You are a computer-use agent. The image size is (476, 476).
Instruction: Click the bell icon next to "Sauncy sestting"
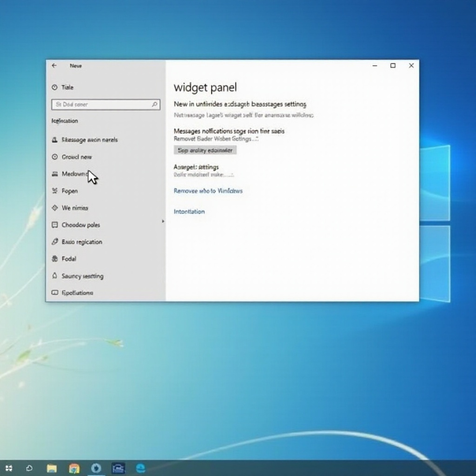pos(55,276)
